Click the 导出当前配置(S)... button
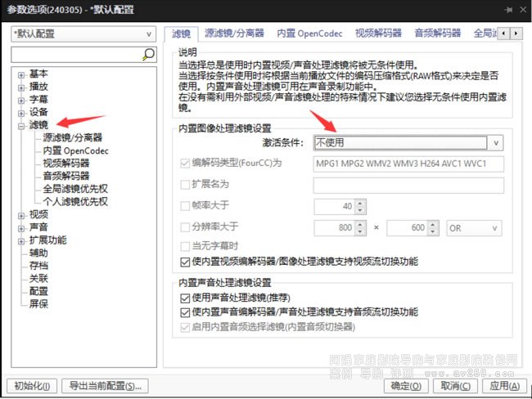This screenshot has width=532, height=399. point(105,385)
